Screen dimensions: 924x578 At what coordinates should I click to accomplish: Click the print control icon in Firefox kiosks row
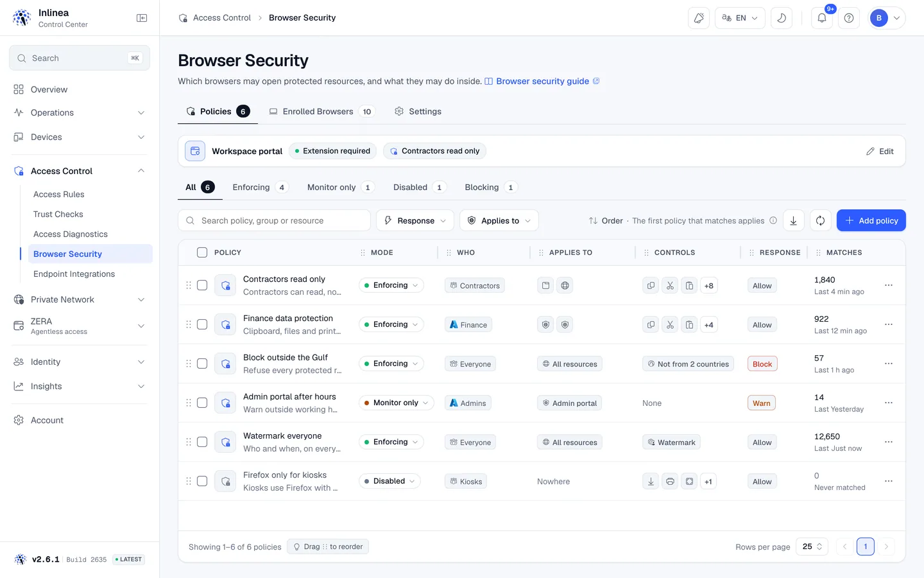click(670, 481)
